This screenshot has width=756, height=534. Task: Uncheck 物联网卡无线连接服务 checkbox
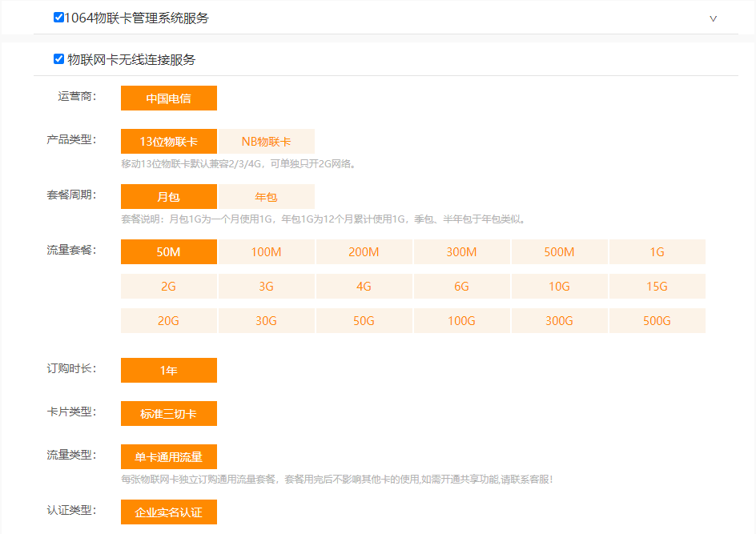point(58,58)
